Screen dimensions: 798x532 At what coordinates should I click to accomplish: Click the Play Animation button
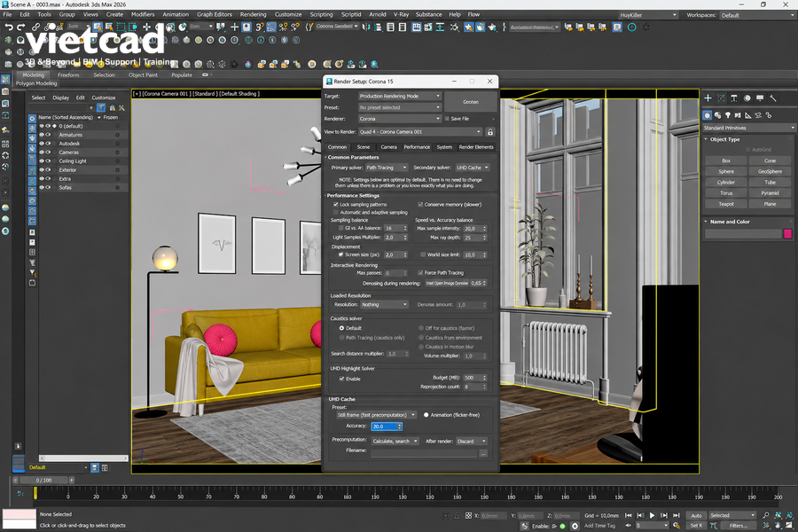652,515
